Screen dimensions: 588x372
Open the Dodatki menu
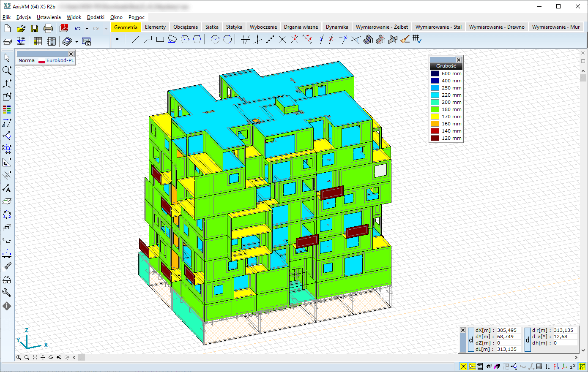point(96,17)
